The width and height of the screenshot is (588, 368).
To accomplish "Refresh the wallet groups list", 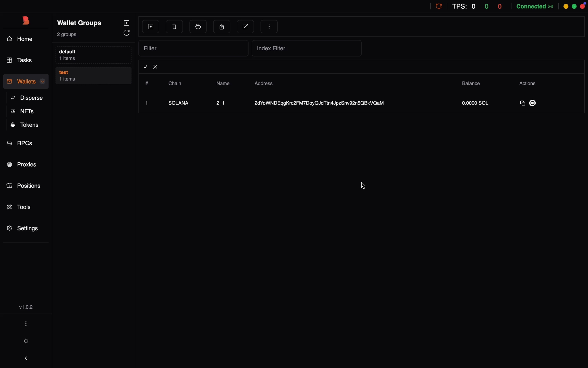I will [127, 33].
